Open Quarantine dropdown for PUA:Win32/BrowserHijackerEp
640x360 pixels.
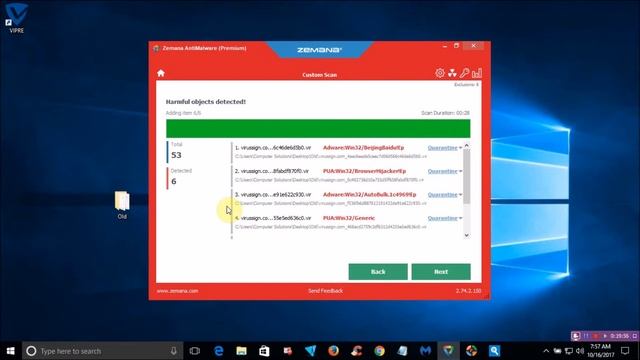click(444, 171)
